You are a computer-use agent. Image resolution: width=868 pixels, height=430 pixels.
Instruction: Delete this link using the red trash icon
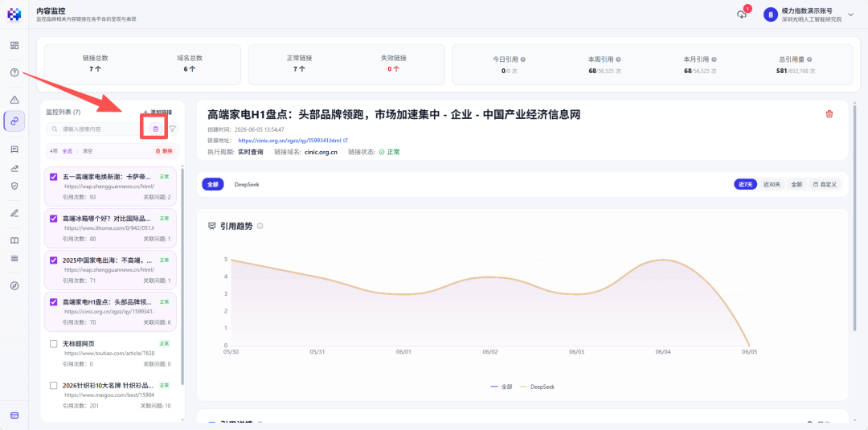(829, 114)
